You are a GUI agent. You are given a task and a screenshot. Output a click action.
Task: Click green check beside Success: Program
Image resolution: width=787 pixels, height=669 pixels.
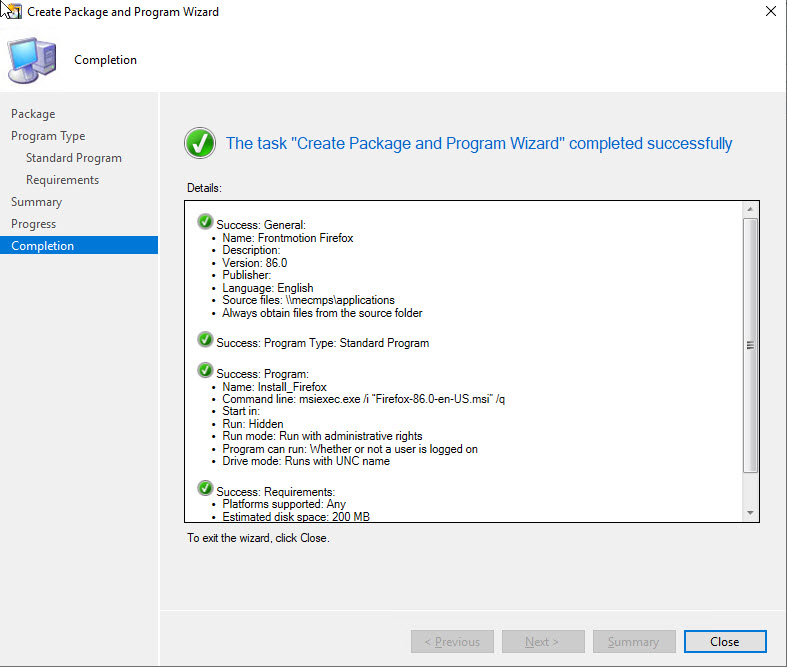pos(205,370)
